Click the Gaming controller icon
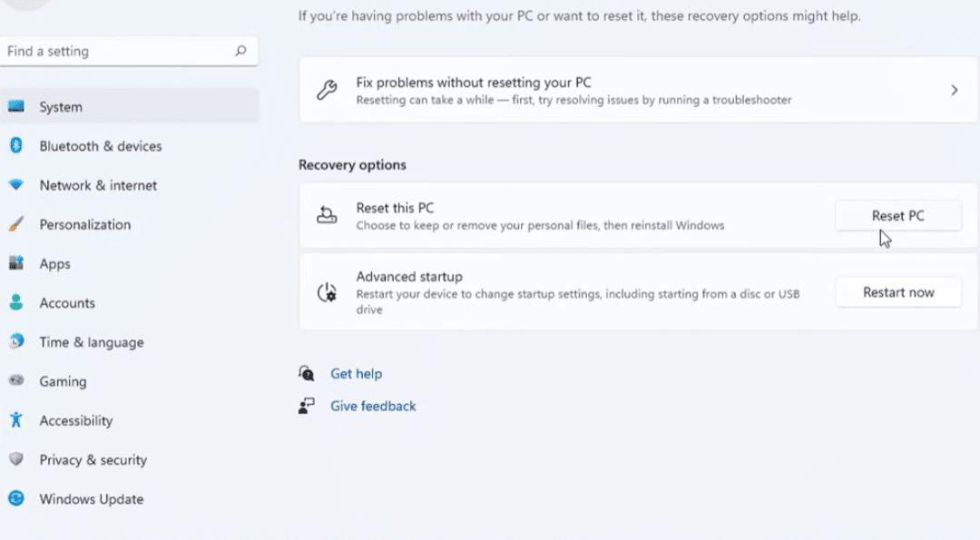Screen dimensions: 980x540 pos(16,380)
